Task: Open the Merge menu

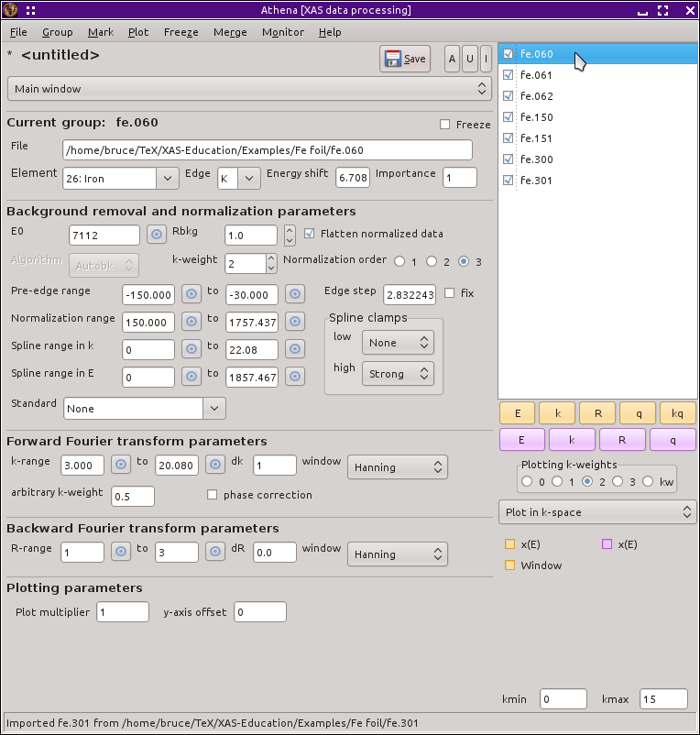Action: (x=230, y=32)
